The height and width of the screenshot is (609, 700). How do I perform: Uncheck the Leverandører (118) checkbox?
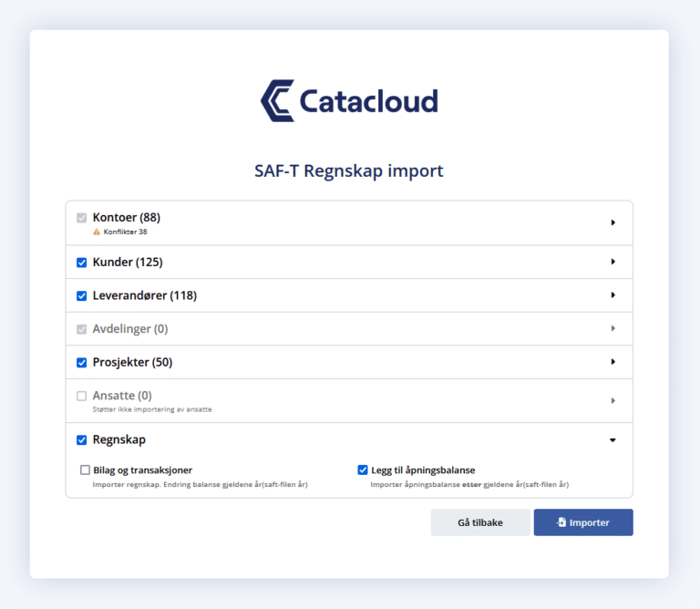(82, 295)
